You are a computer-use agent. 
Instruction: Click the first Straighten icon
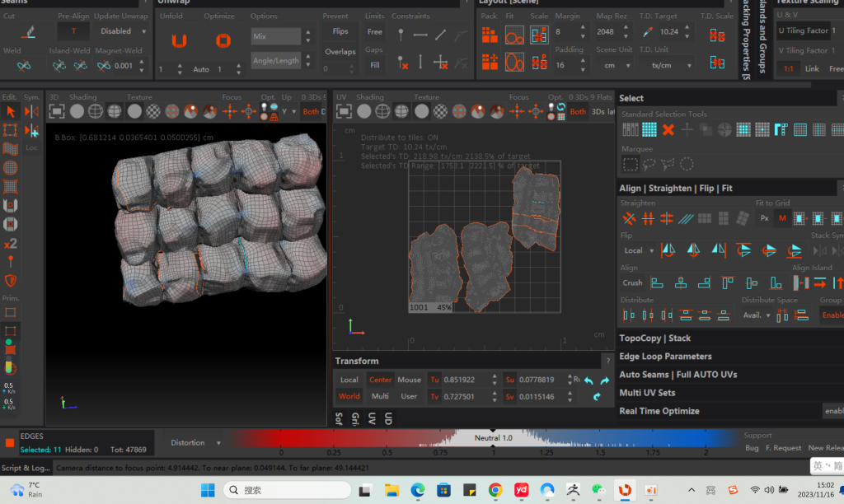click(629, 218)
